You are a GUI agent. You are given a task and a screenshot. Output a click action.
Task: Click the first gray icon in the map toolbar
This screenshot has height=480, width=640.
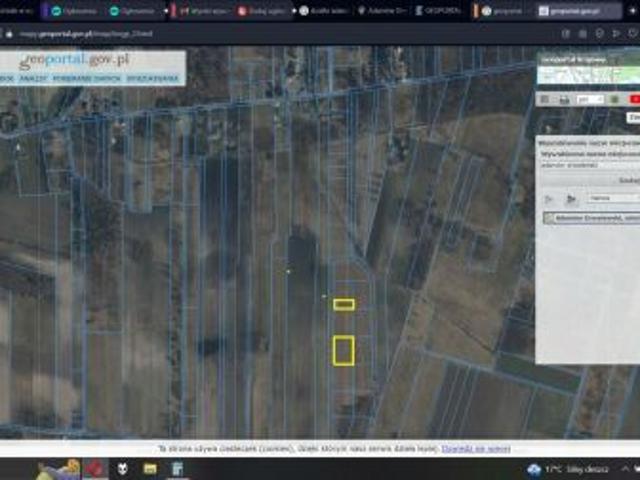click(x=545, y=99)
